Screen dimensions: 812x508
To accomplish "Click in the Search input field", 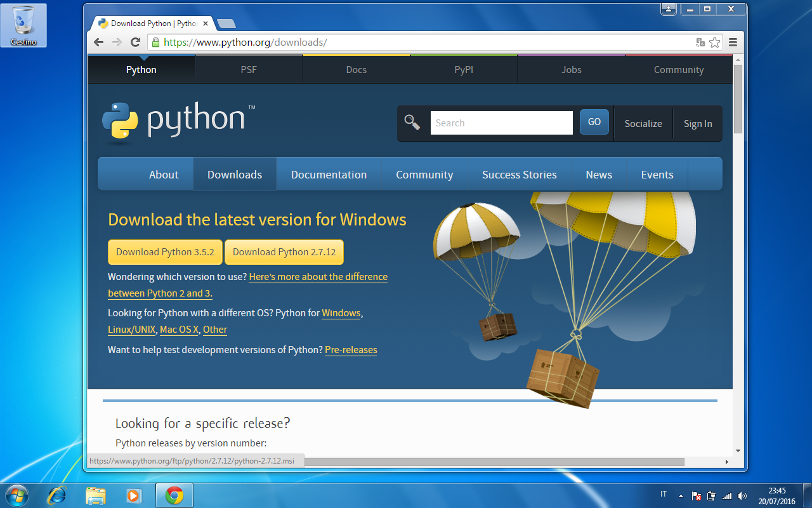I will point(501,123).
